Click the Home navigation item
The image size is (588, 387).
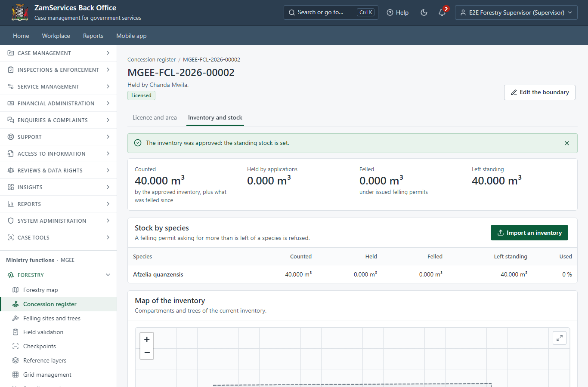click(x=21, y=36)
